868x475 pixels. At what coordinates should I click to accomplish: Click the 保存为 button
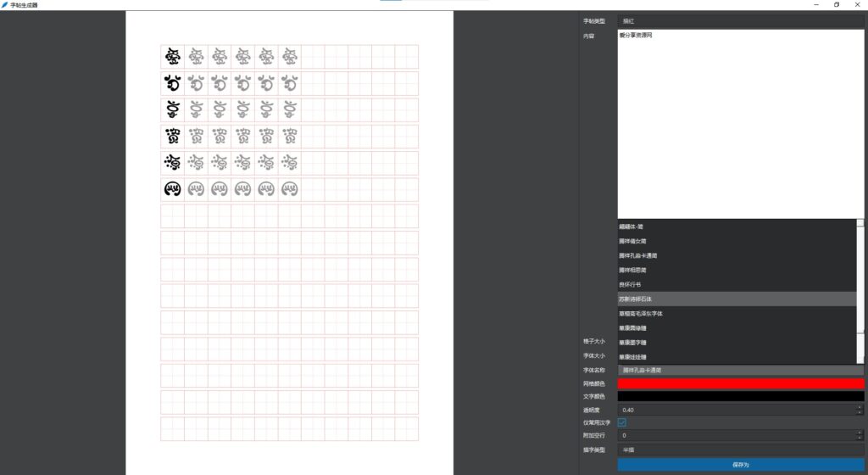point(740,465)
